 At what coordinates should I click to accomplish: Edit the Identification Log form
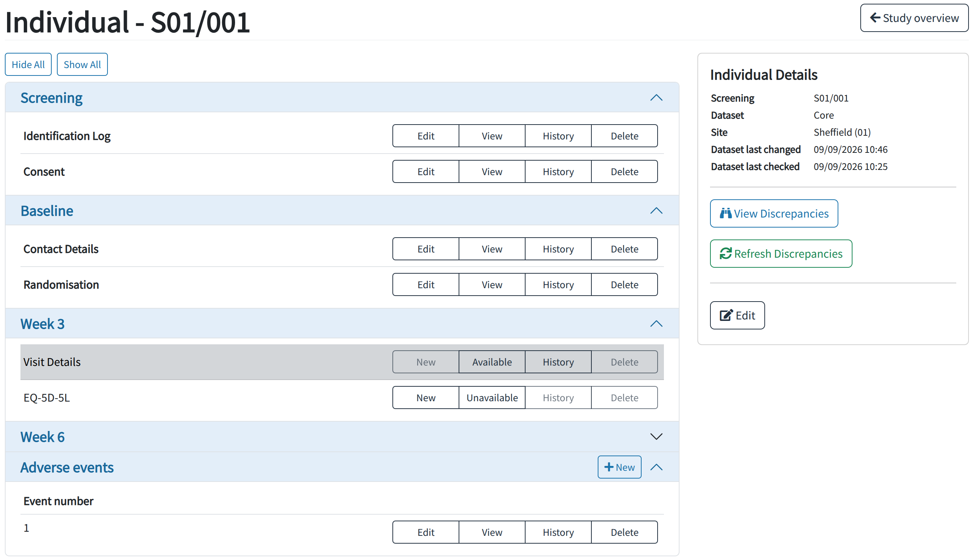(x=426, y=136)
